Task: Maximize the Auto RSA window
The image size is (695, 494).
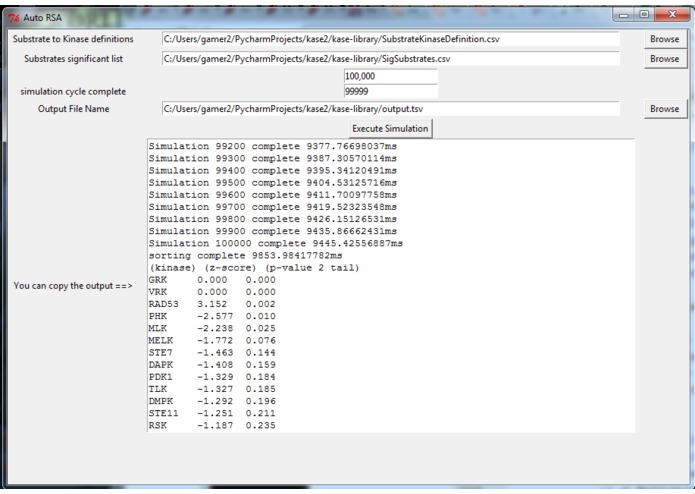Action: 644,15
